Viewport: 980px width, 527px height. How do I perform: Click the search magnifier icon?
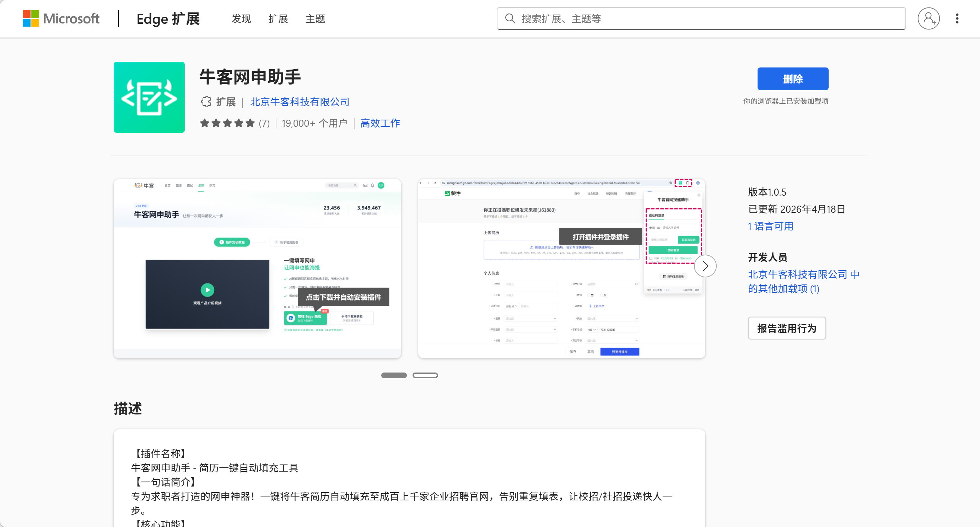pos(510,18)
